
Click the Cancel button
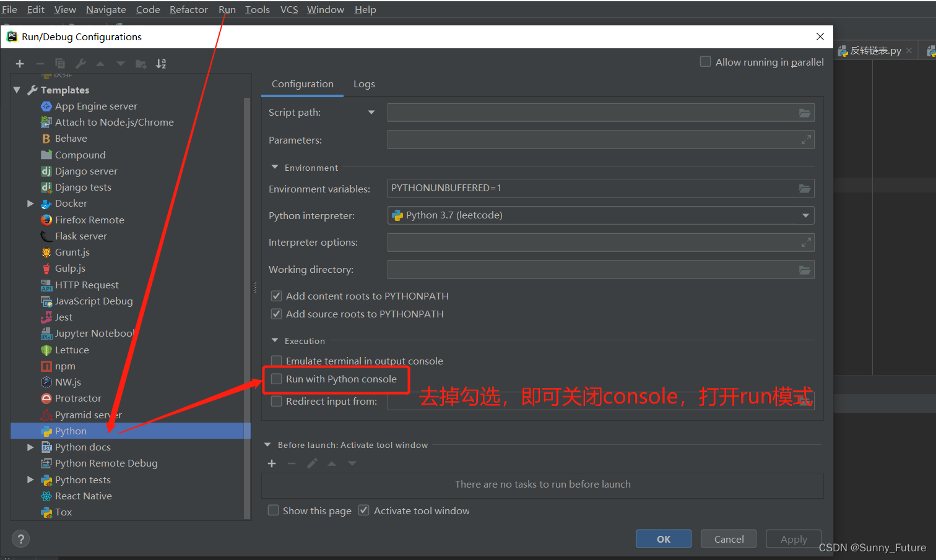[x=729, y=539]
